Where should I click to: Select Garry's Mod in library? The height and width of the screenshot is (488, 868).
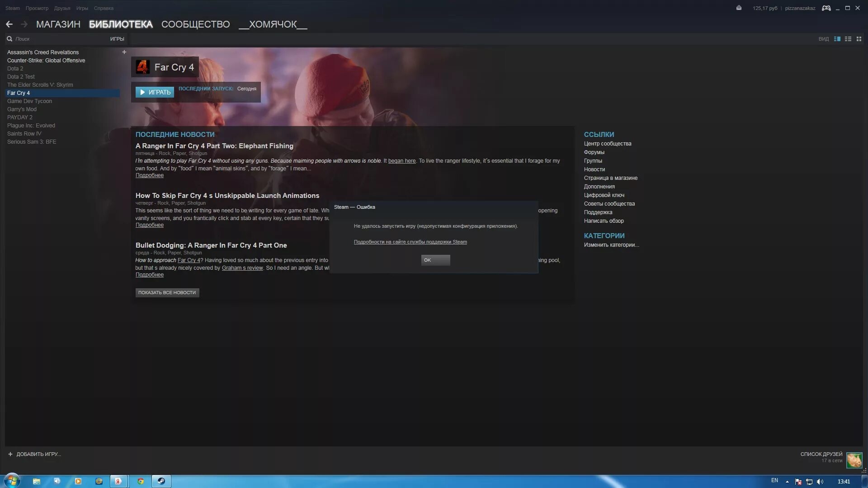(22, 109)
